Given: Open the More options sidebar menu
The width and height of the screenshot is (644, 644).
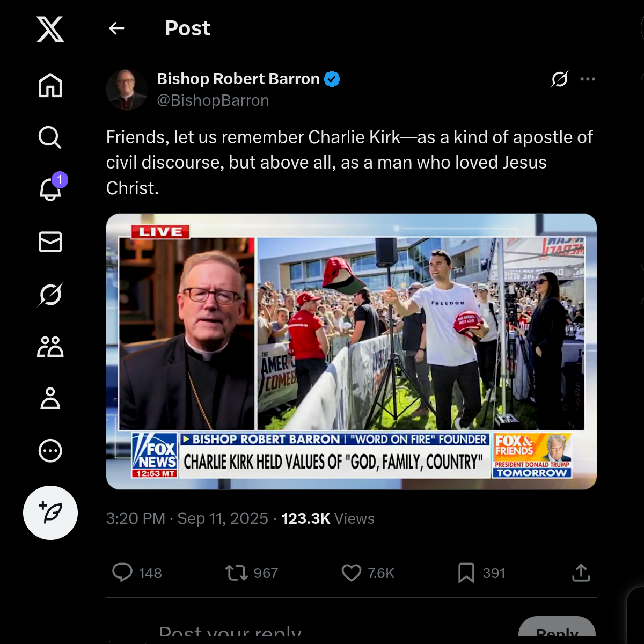Looking at the screenshot, I should pos(50,451).
